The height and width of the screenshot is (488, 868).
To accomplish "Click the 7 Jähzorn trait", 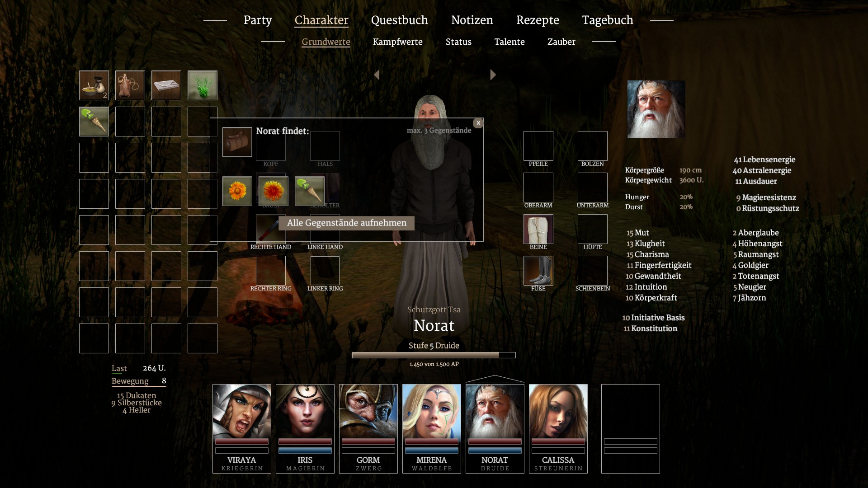I will pyautogui.click(x=750, y=298).
